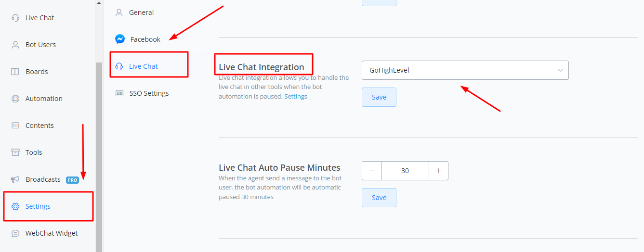The height and width of the screenshot is (252, 644).
Task: Save the Live Chat Integration selection
Action: coord(379,97)
